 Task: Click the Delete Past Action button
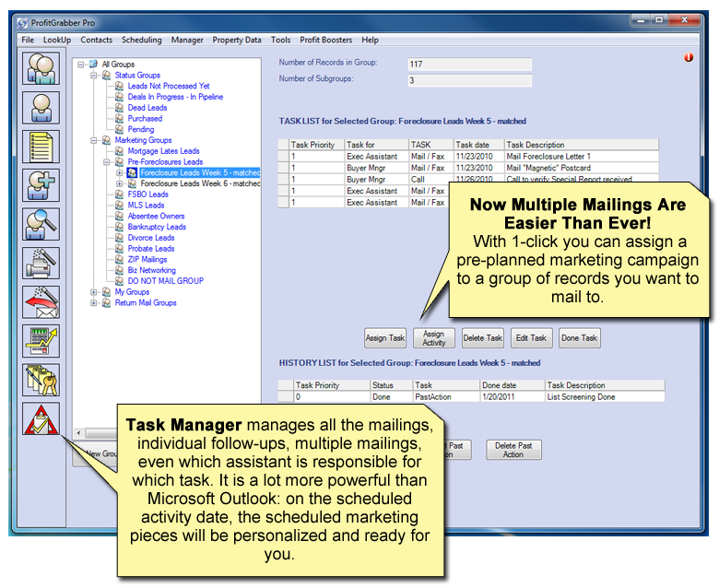[x=513, y=450]
